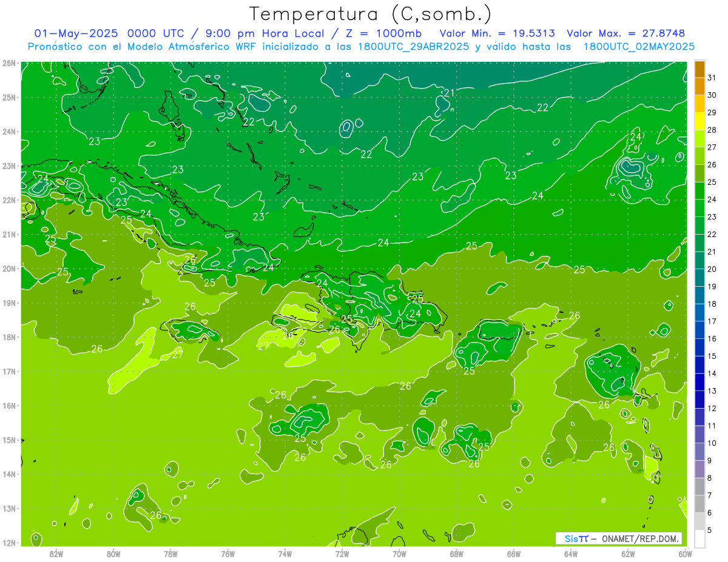Click the orange legend swatch between 30 and 31
The width and height of the screenshot is (728, 562).
point(699,86)
